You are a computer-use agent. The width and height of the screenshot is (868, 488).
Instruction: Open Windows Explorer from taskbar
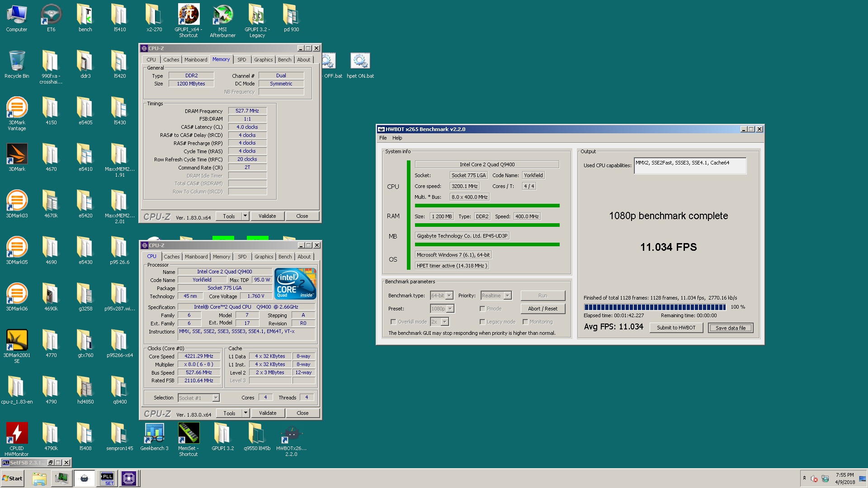pyautogui.click(x=39, y=479)
